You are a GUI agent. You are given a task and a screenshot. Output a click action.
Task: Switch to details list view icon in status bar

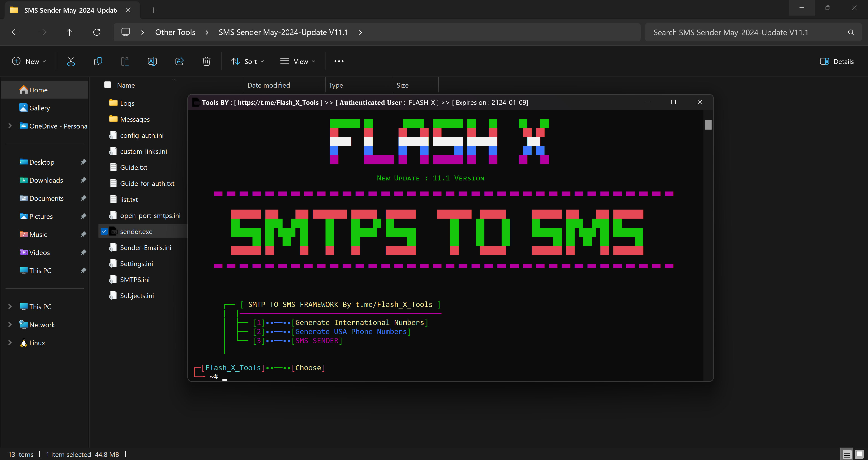pyautogui.click(x=847, y=454)
